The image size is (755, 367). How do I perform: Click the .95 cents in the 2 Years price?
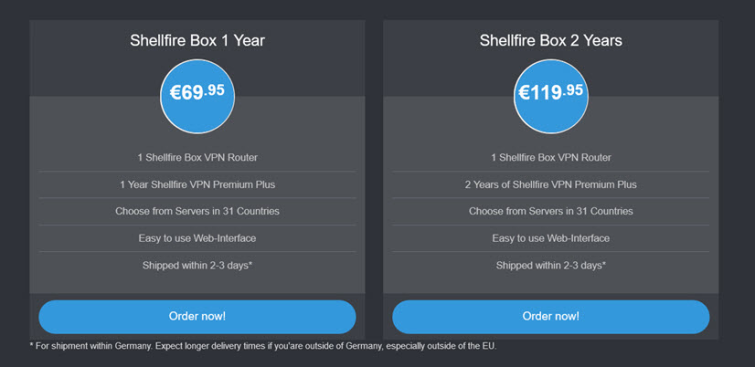coord(573,90)
